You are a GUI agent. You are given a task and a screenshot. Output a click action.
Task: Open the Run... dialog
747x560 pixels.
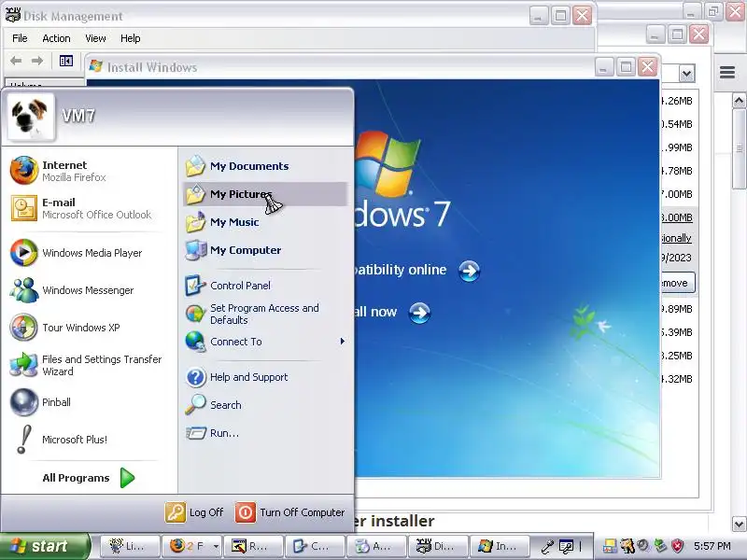point(265,433)
